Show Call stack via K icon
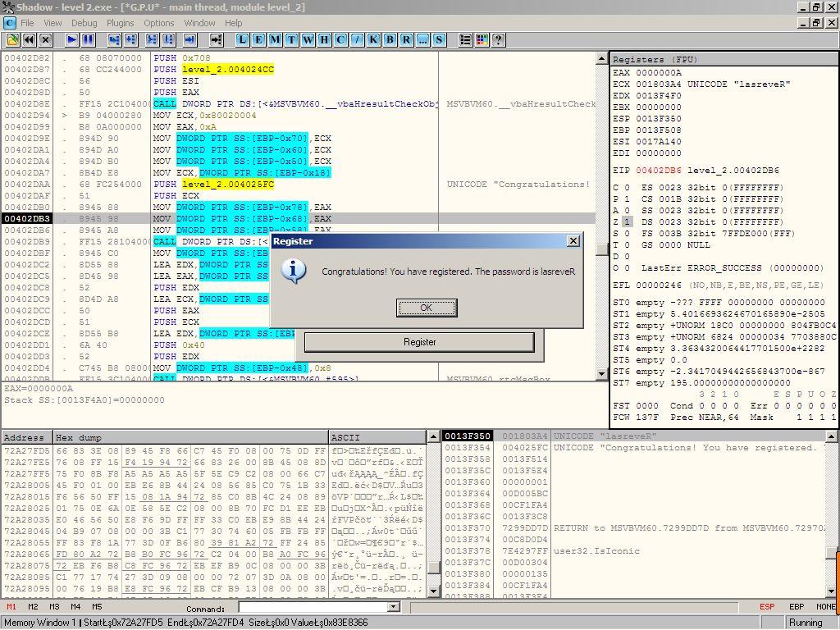840x630 pixels. pos(373,39)
